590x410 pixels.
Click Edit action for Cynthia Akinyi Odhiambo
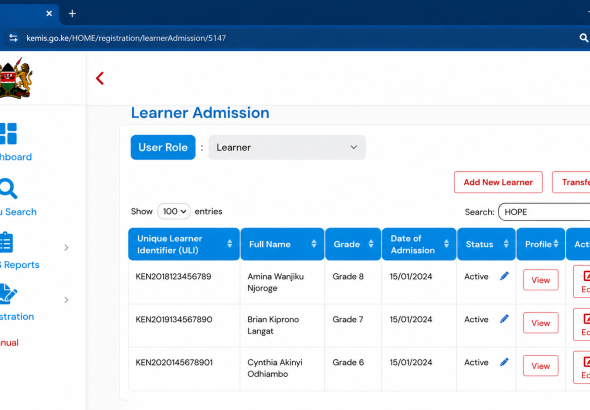[582, 367]
